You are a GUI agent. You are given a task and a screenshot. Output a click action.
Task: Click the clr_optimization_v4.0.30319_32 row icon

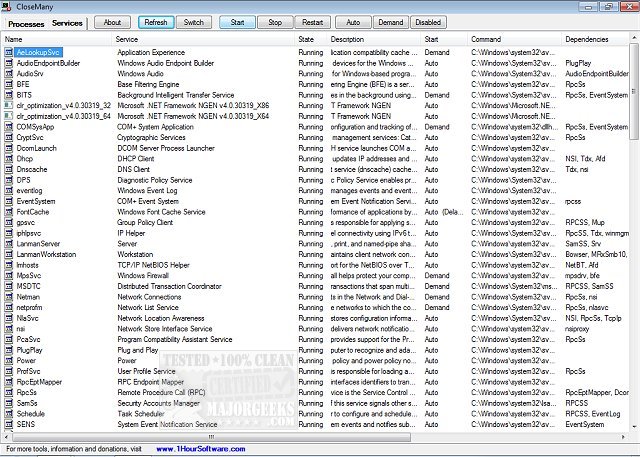(x=9, y=105)
